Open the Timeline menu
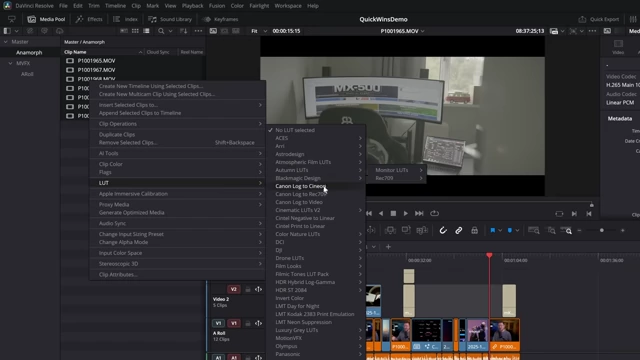 coord(116,6)
